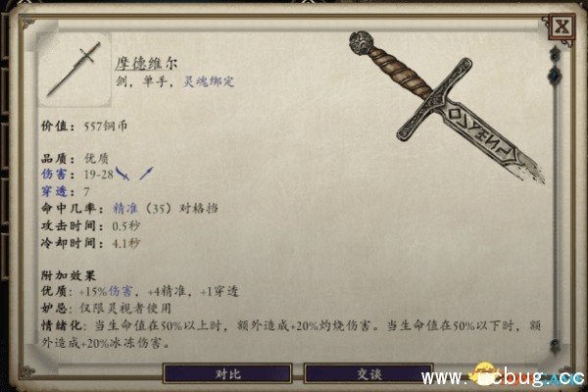
Task: Click 伤害 link in the 优质 bonus line
Action: point(121,291)
